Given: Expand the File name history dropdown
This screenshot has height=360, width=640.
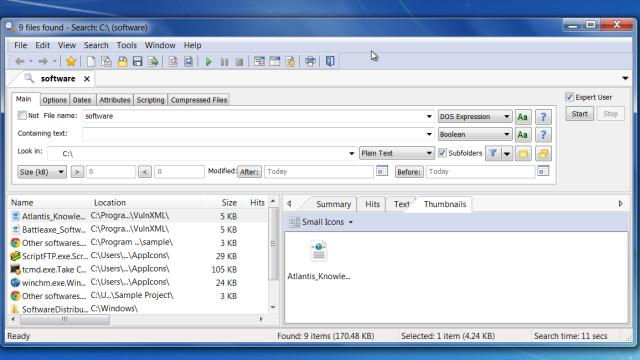Looking at the screenshot, I should [x=429, y=116].
